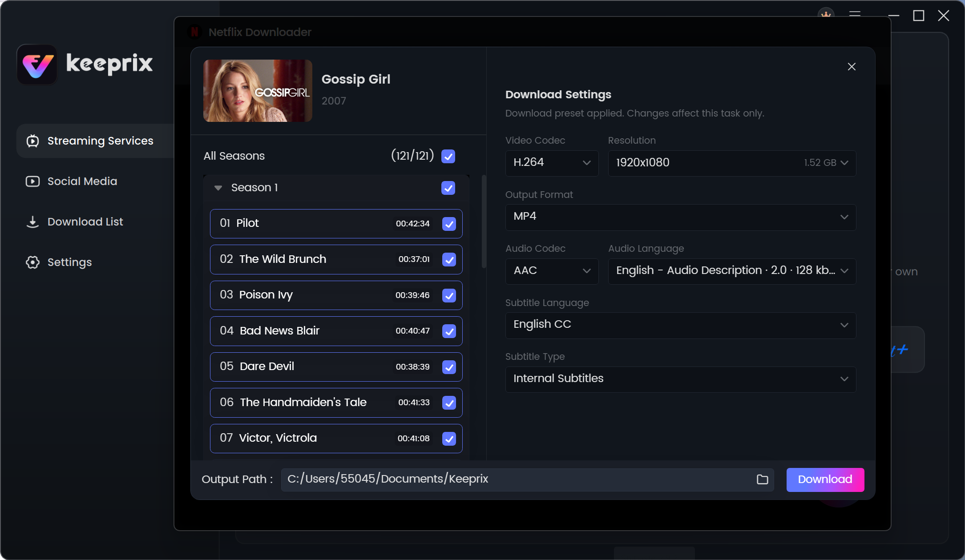
Task: Uncheck episode 01 Pilot checkbox
Action: 449,224
